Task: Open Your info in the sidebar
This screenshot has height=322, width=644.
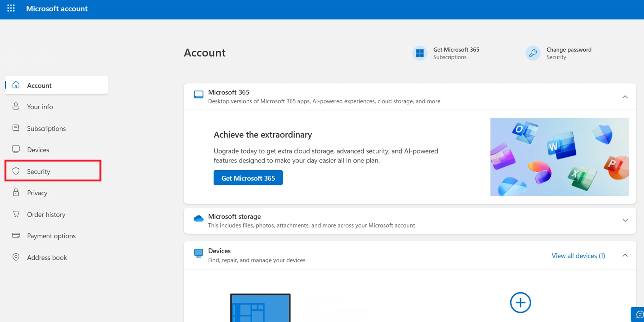Action: click(x=56, y=107)
